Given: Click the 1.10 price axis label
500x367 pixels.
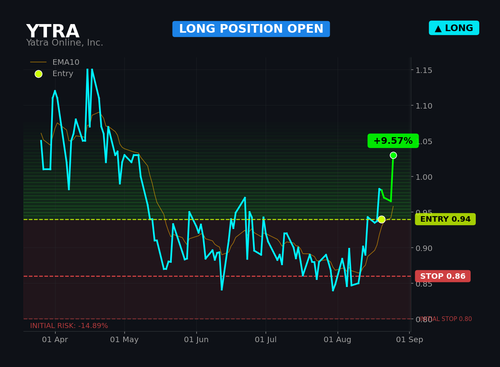Looking at the screenshot, I should pyautogui.click(x=424, y=106).
